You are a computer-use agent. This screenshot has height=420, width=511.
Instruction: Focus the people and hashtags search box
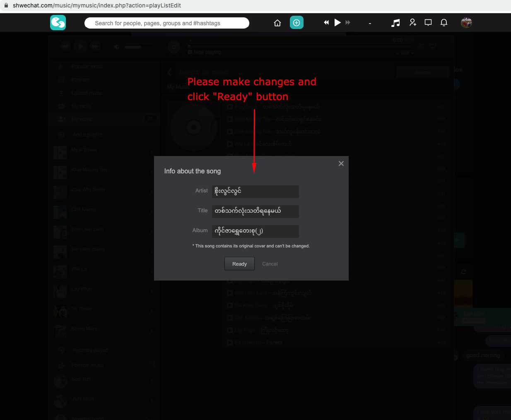click(x=167, y=23)
